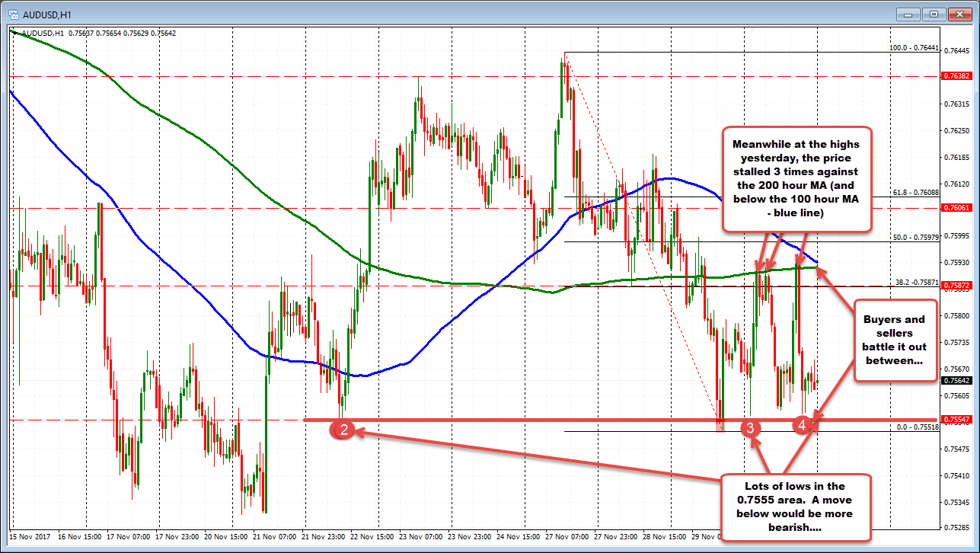Select the Fibonacci label 38.2 - 0.75871
Screen dimensions: 980x553
[x=915, y=281]
